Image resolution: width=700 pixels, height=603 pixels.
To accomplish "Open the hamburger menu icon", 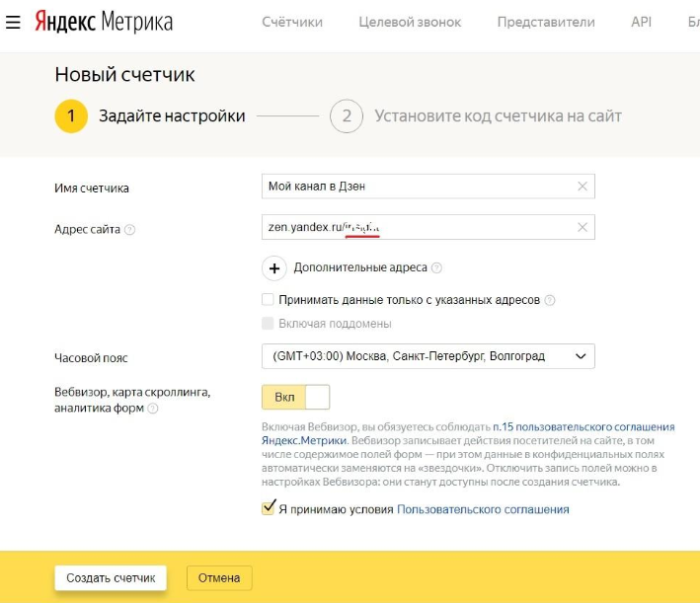I will click(x=13, y=22).
